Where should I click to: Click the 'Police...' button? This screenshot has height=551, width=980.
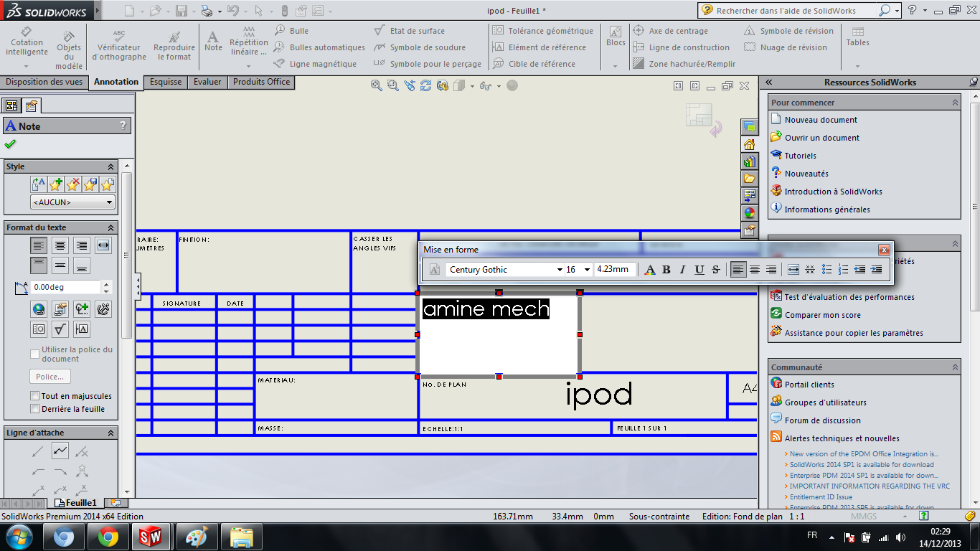[x=50, y=376]
